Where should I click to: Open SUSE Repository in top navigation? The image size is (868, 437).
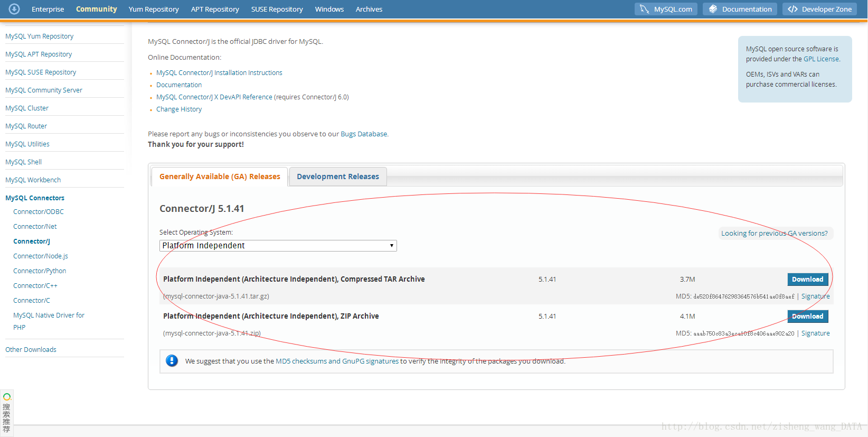click(277, 9)
